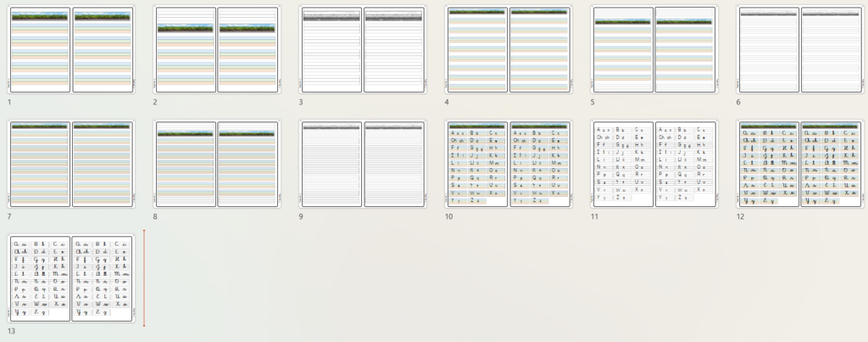Select slide 9 thumbnail
The width and height of the screenshot is (868, 342).
coord(363,164)
